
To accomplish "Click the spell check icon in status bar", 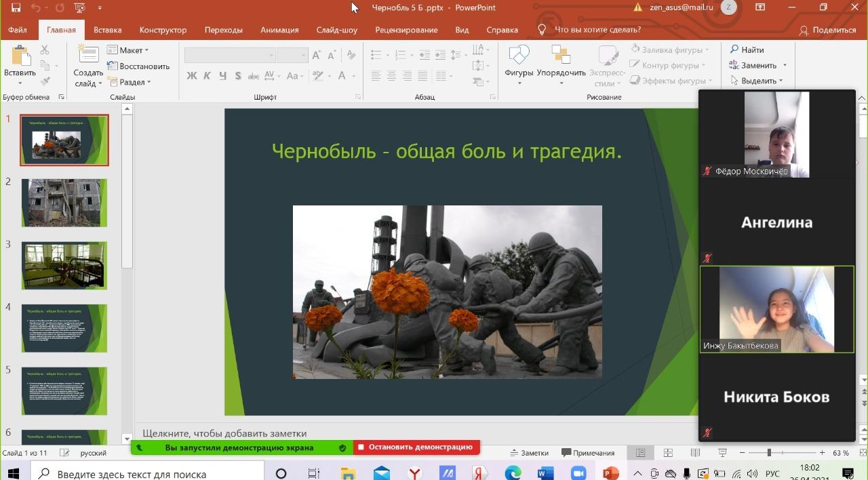I will point(65,453).
